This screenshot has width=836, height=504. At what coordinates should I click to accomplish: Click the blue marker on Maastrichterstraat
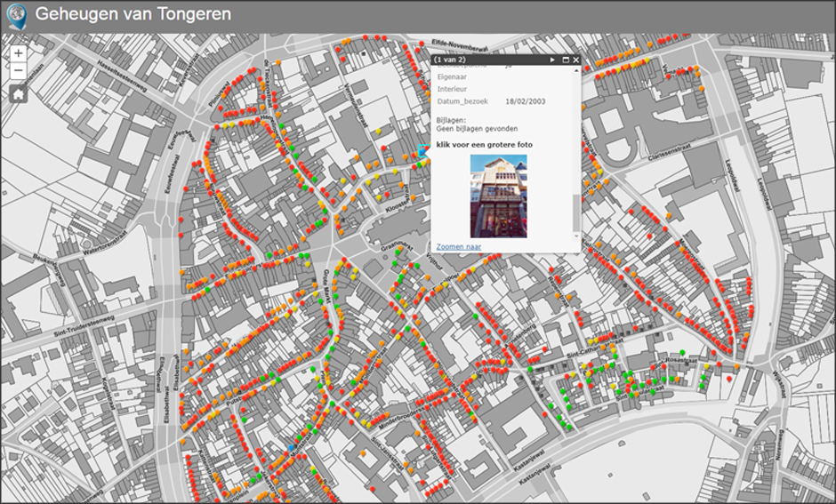(291, 446)
